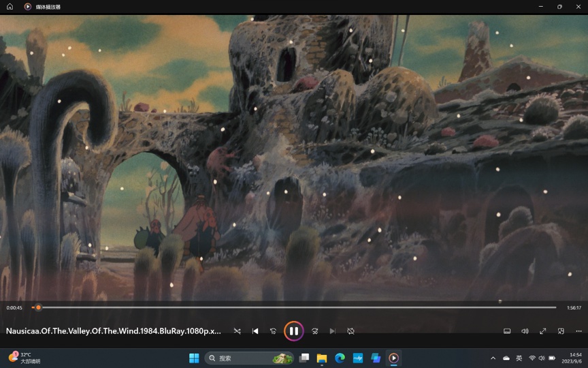The image size is (588, 368).
Task: Skip back 10 seconds
Action: tap(273, 331)
